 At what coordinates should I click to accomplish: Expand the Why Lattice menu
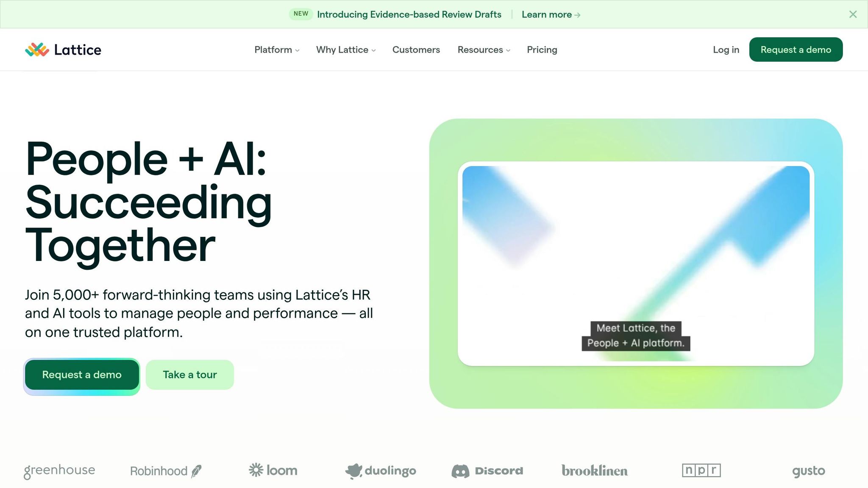pyautogui.click(x=346, y=50)
